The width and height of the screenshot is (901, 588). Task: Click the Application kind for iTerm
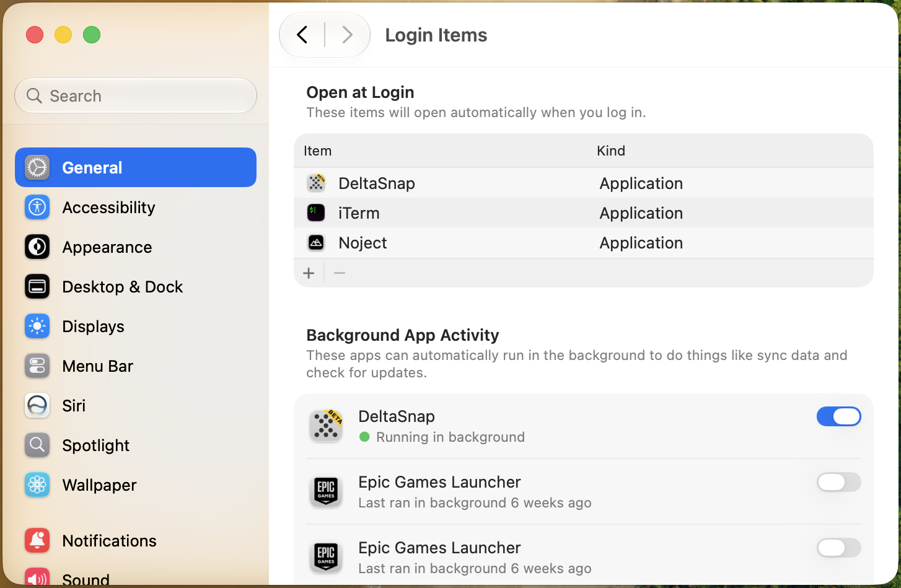641,213
